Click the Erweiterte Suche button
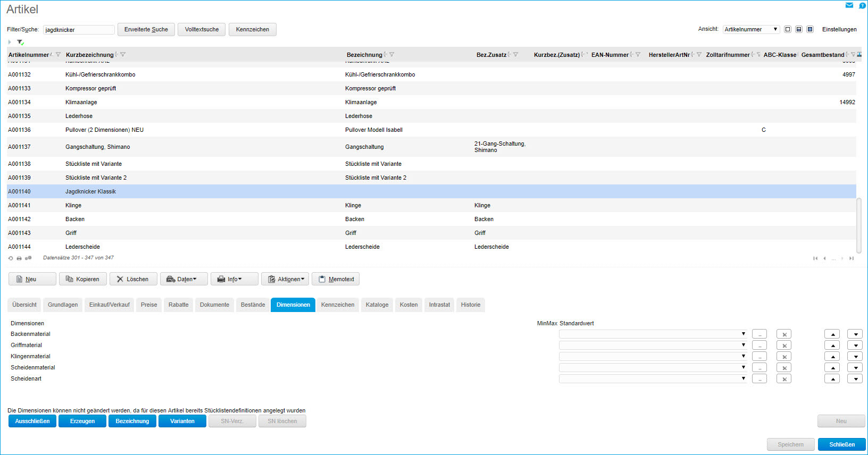This screenshot has height=455, width=868. (x=146, y=29)
